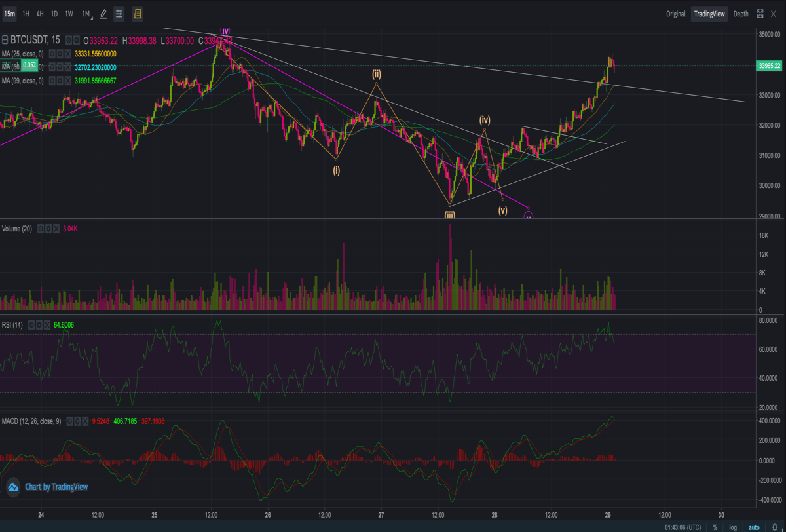Select the TradingView chart tab
786x532 pixels.
(x=711, y=14)
